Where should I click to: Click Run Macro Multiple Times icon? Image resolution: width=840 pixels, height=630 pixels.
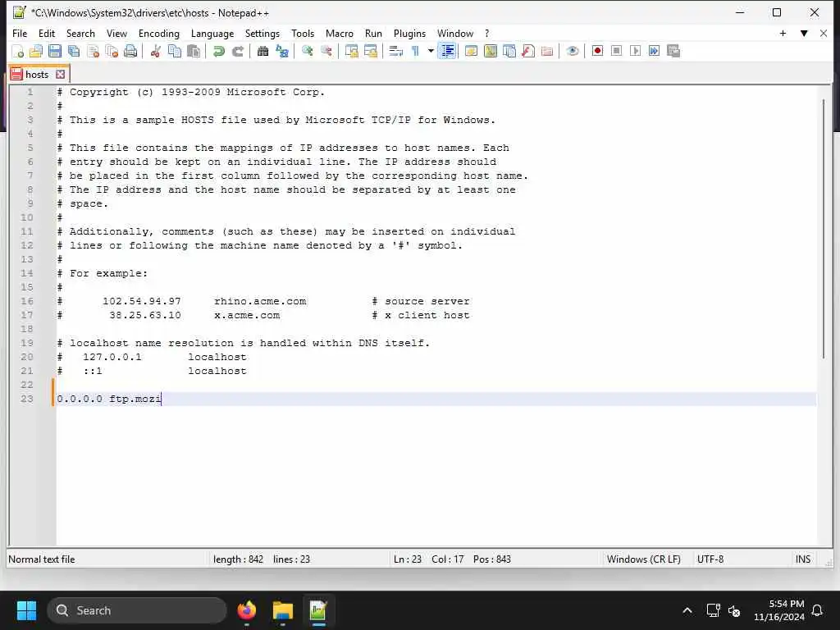[x=654, y=51]
